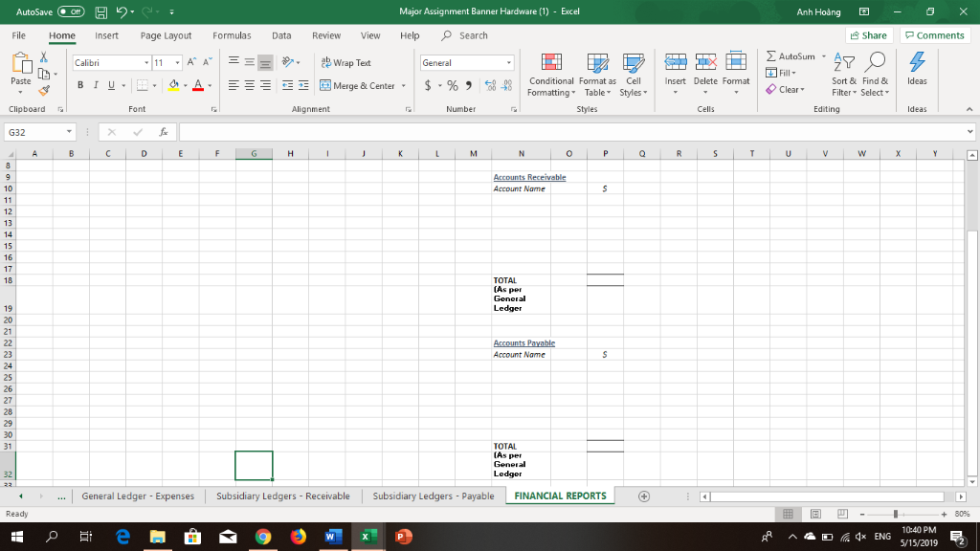
Task: Open Cell Styles gallery
Action: (634, 75)
